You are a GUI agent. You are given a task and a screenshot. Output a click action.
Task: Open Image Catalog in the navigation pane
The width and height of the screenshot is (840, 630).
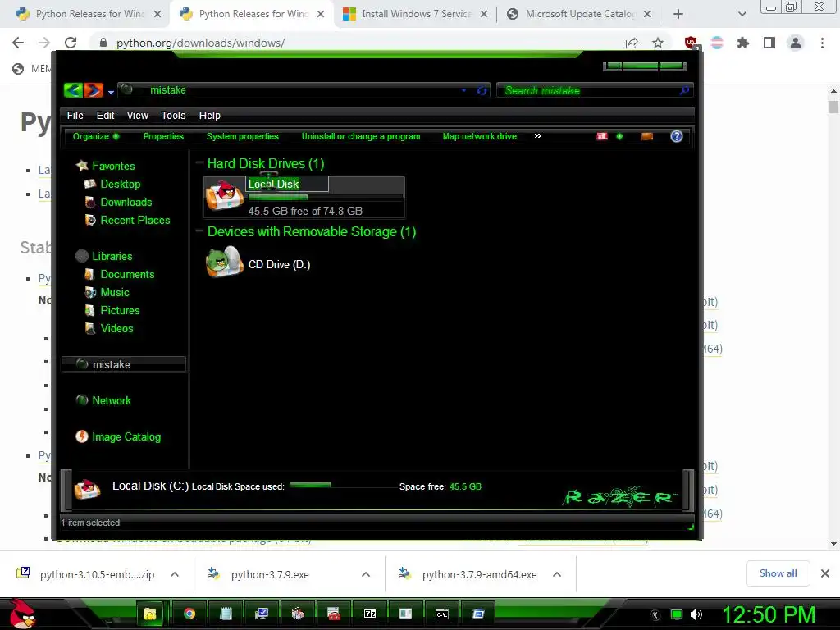click(x=126, y=436)
